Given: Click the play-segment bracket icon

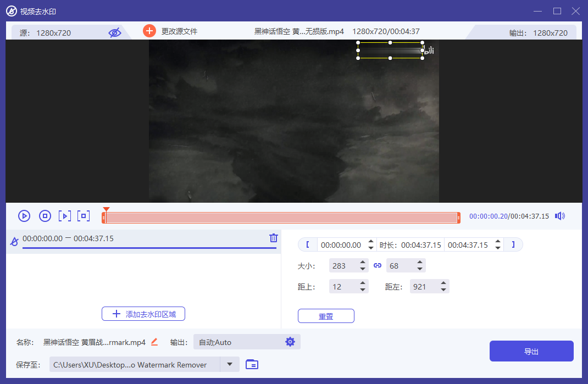Looking at the screenshot, I should point(65,216).
